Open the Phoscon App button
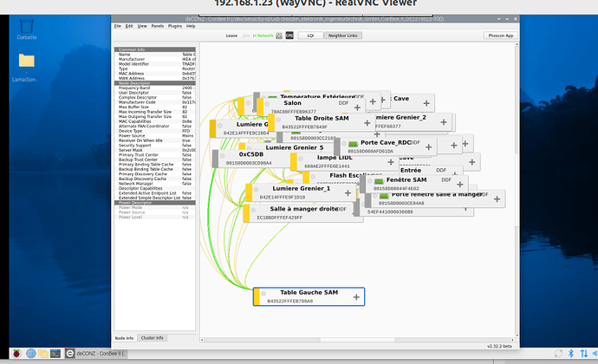Viewport: 598px width, 364px height. coord(501,36)
